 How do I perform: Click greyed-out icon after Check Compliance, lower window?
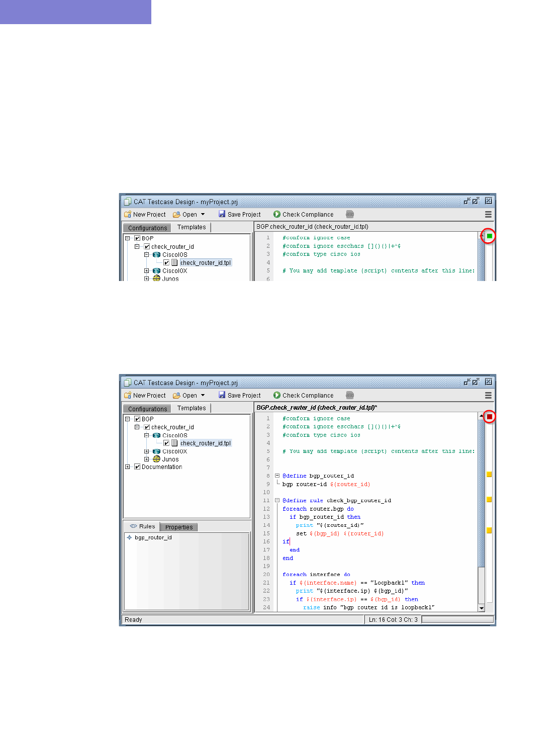pyautogui.click(x=350, y=396)
